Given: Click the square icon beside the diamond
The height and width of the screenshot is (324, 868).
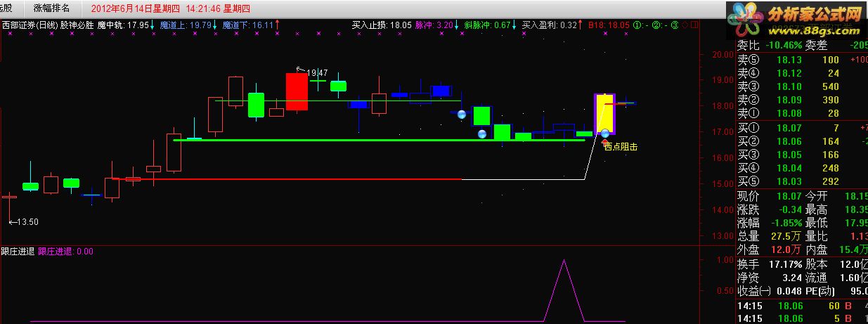Looking at the screenshot, I should tap(694, 25).
